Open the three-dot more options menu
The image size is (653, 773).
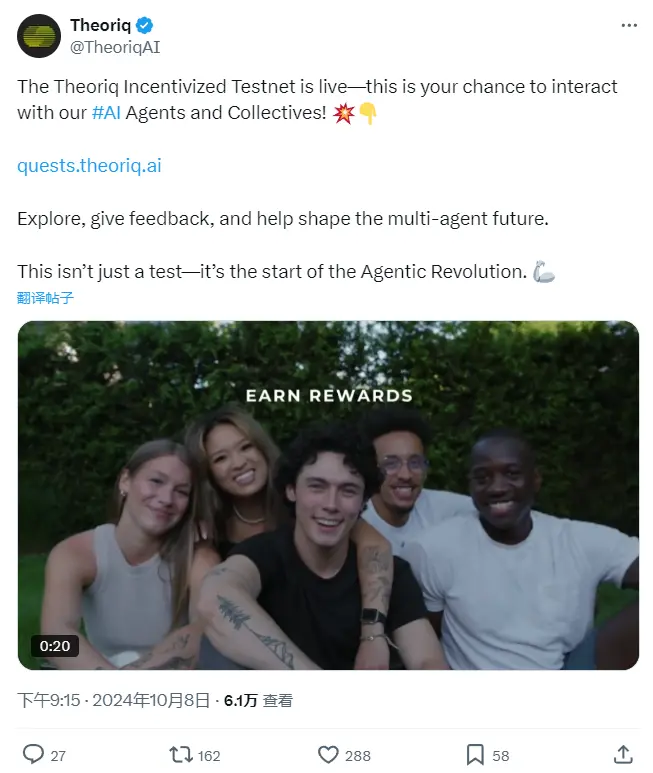629,25
